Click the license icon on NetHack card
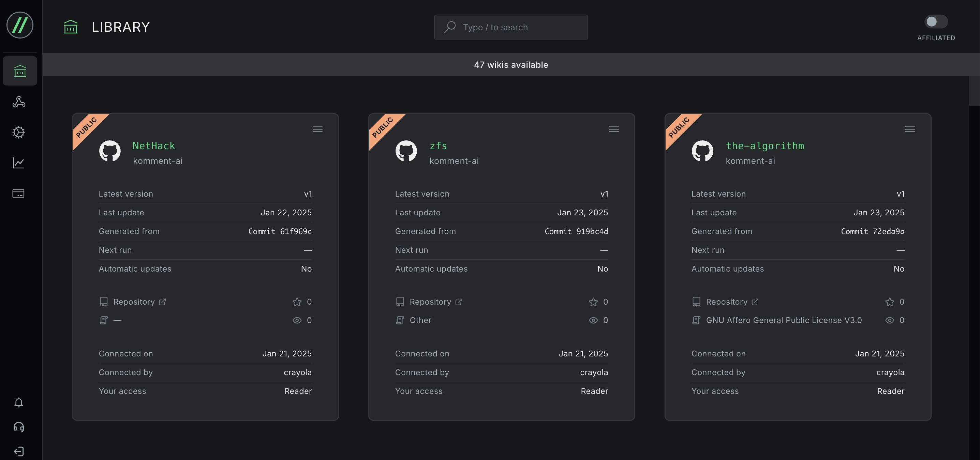This screenshot has height=460, width=980. 103,320
